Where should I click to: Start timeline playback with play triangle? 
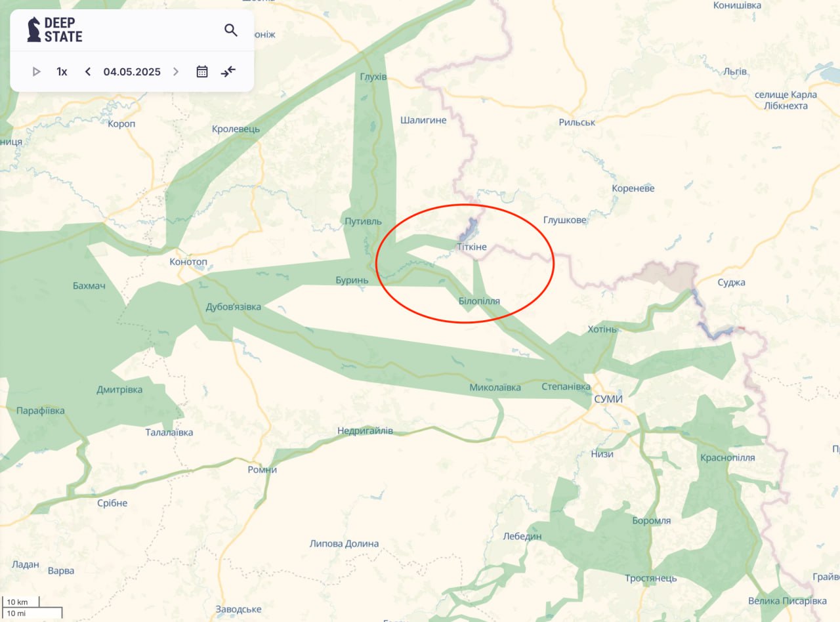pos(37,72)
